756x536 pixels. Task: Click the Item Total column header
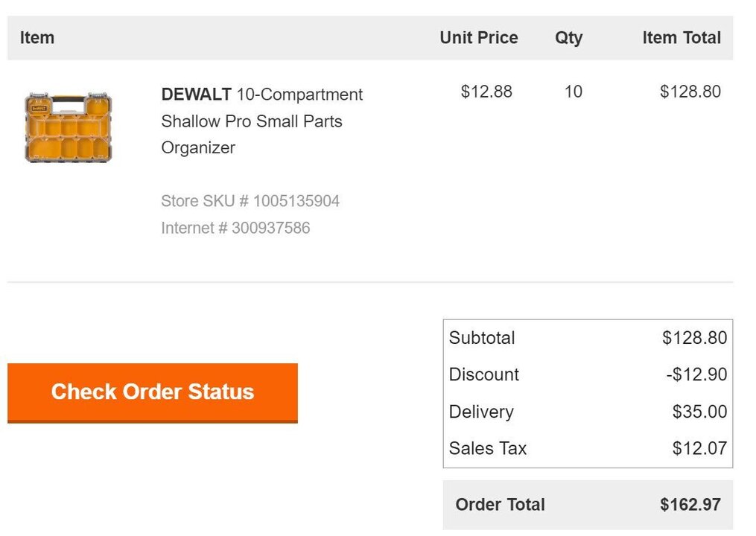[681, 38]
